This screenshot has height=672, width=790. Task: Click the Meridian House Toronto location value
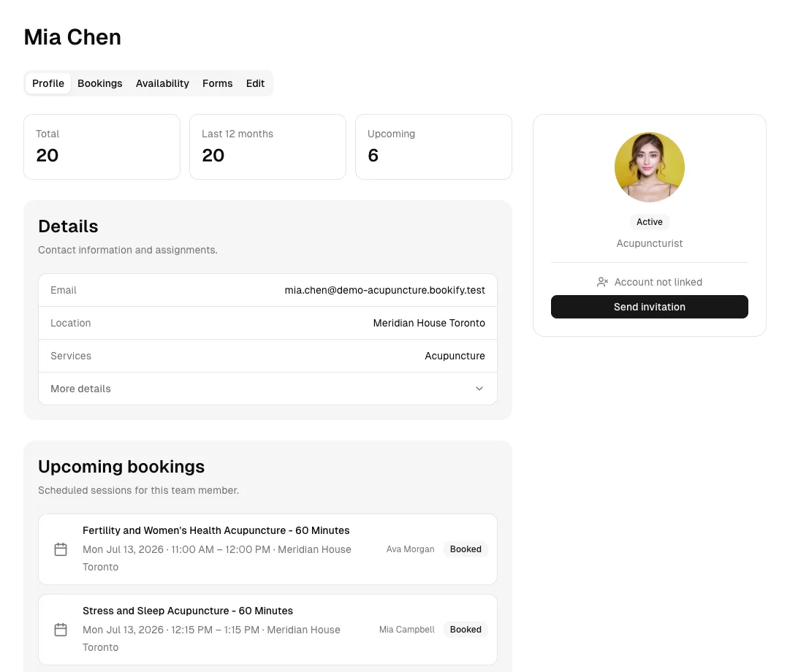tap(429, 323)
